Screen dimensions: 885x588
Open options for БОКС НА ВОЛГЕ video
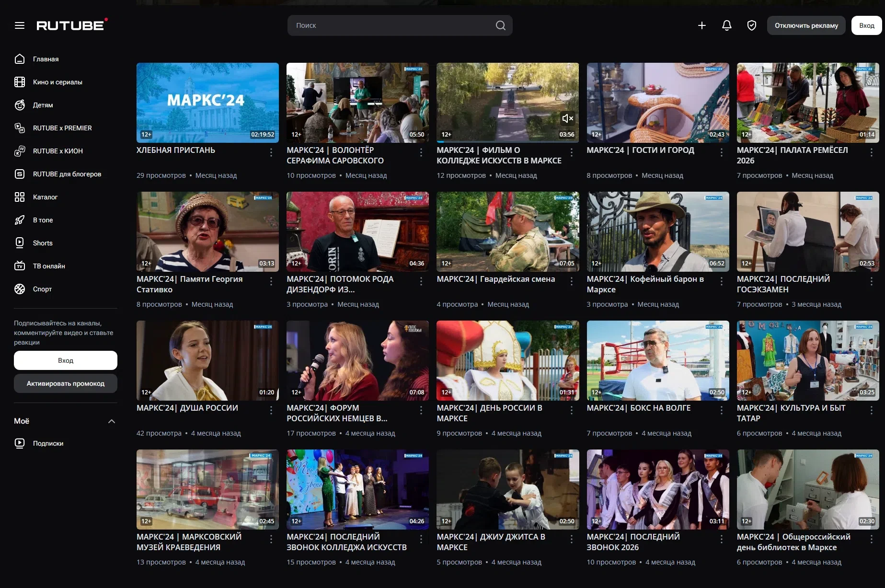click(x=722, y=410)
